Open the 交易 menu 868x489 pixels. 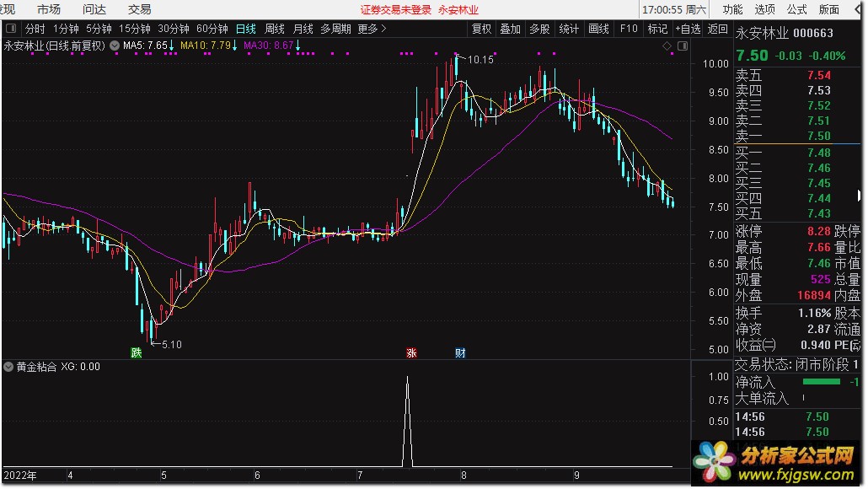(x=140, y=9)
